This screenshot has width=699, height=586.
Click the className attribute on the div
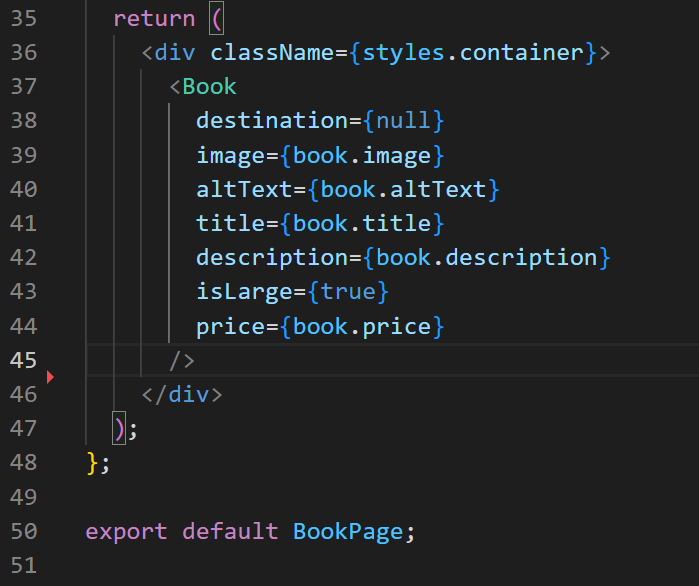click(272, 53)
